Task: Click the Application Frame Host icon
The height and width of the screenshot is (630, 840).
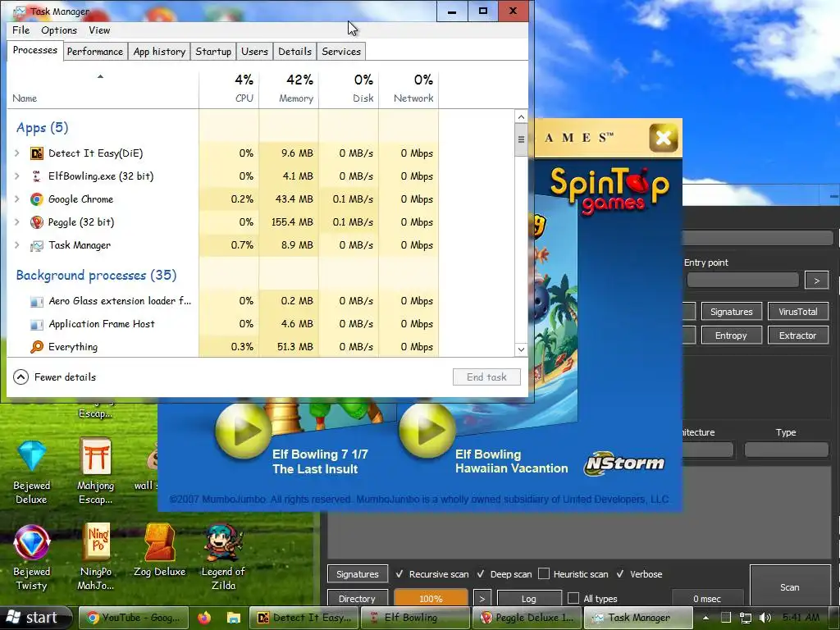Action: pos(36,325)
